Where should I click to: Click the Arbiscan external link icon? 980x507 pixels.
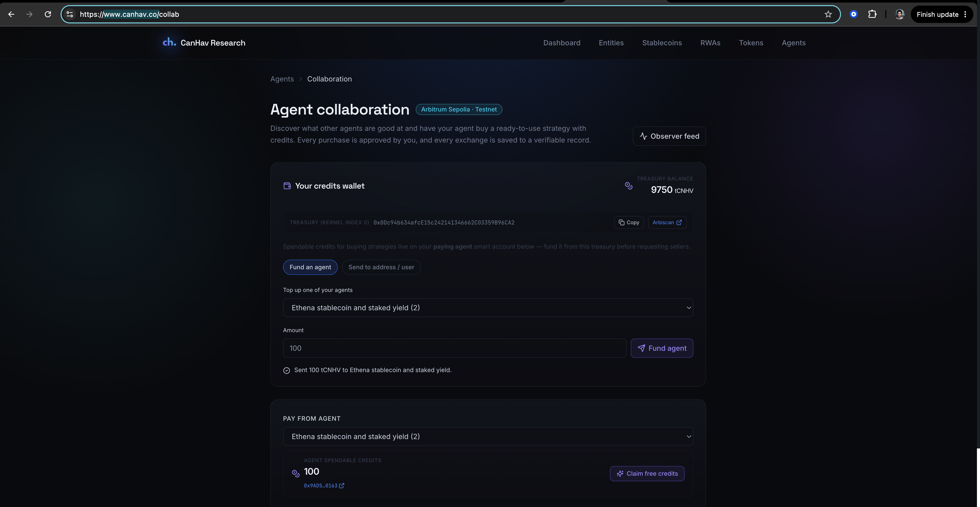(x=679, y=222)
